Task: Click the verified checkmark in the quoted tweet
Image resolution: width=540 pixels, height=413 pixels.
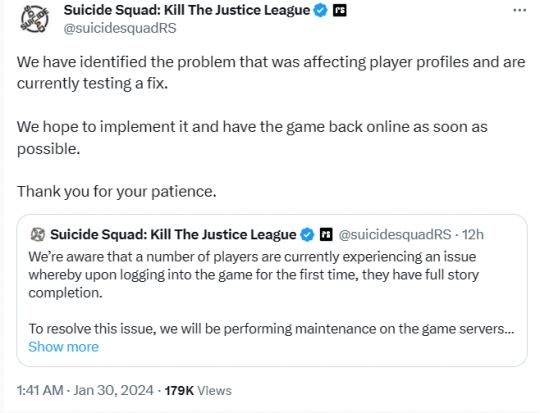Action: click(307, 235)
